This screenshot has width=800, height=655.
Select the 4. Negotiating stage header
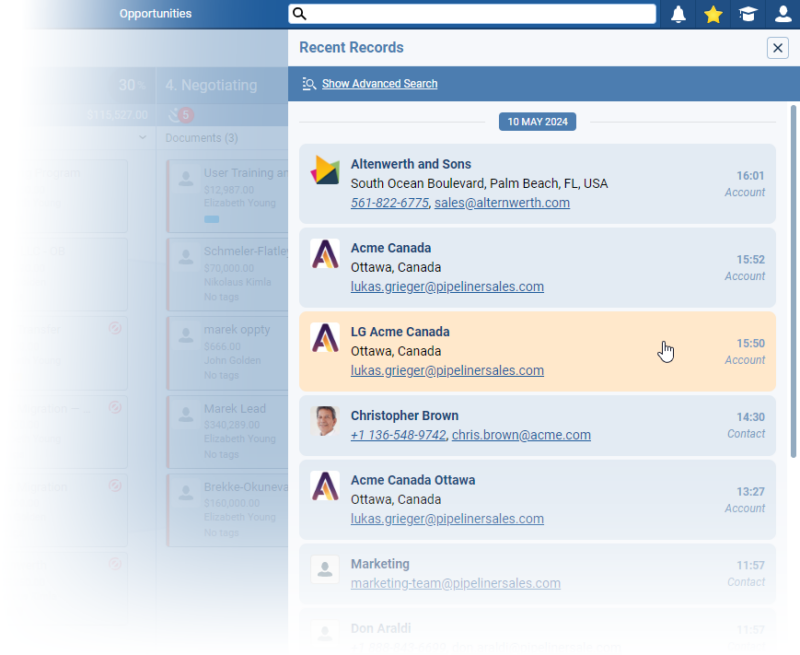(x=211, y=86)
